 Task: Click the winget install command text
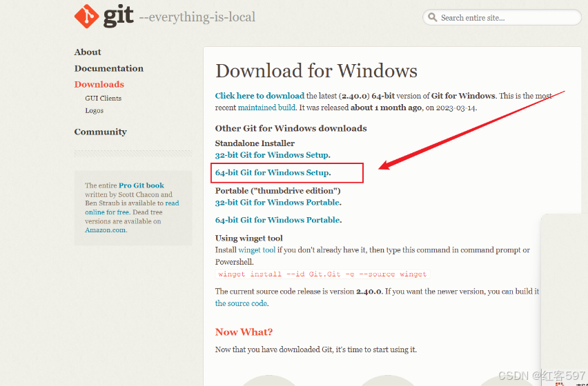(x=322, y=274)
